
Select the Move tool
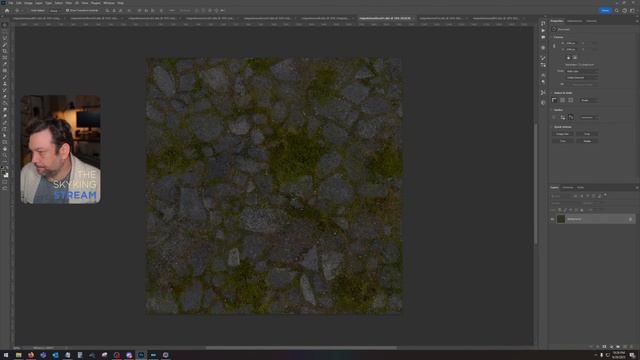pos(5,25)
